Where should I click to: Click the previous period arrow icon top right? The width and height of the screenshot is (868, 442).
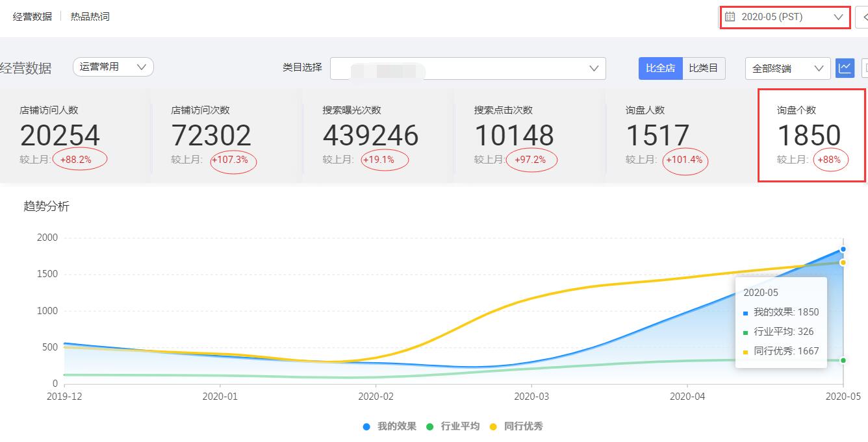tap(864, 16)
